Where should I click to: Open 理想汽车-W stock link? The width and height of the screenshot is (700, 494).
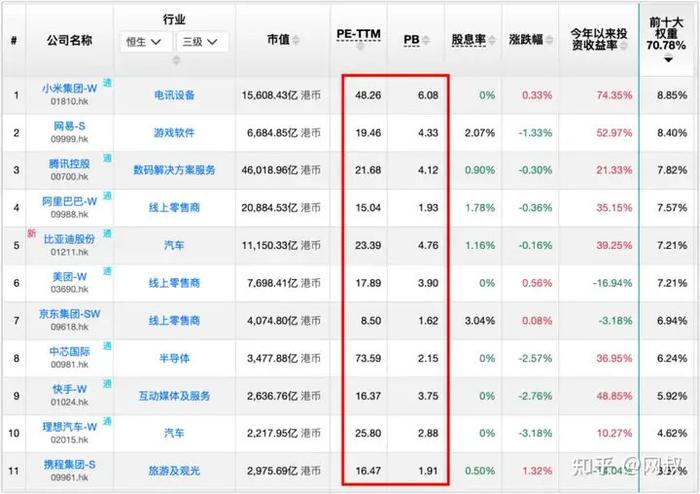coord(70,427)
